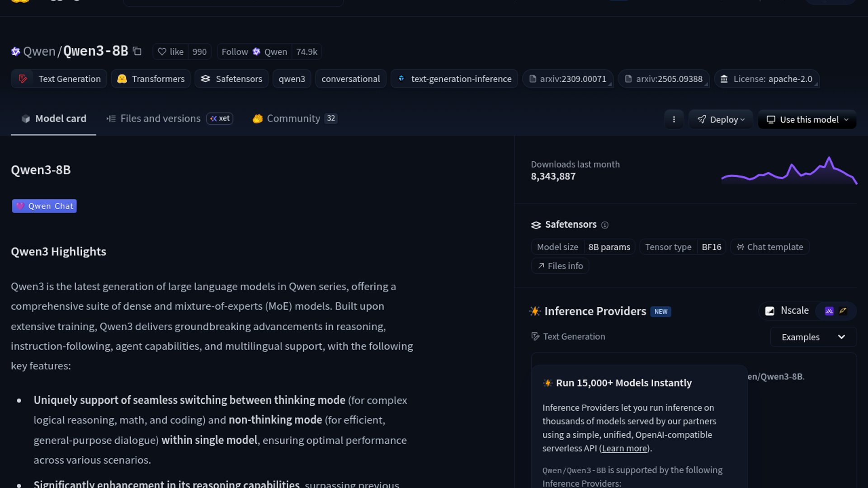Image resolution: width=868 pixels, height=488 pixels.
Task: Follow the Learn more link
Action: click(624, 449)
